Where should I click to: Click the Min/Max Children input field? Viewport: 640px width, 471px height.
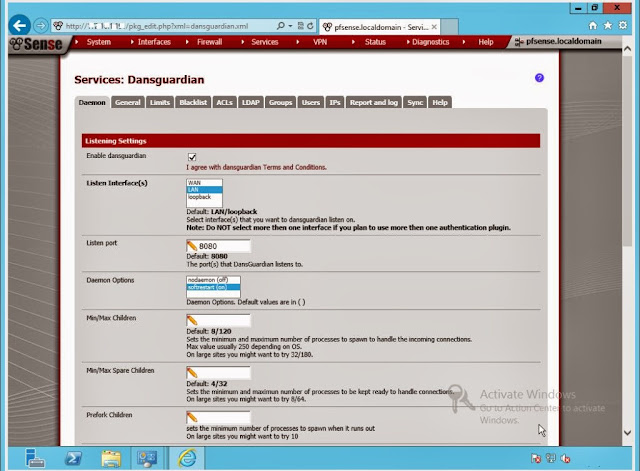[x=218, y=320]
